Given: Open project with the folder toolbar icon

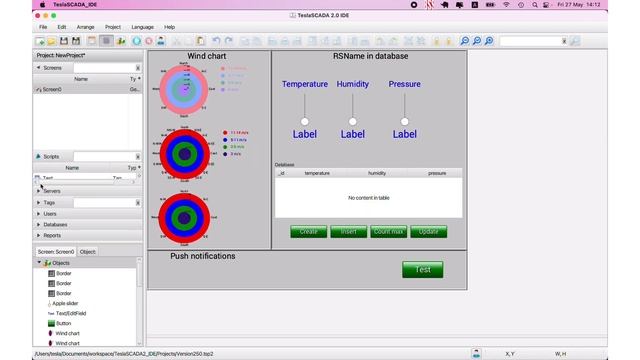Looking at the screenshot, I should 51,41.
